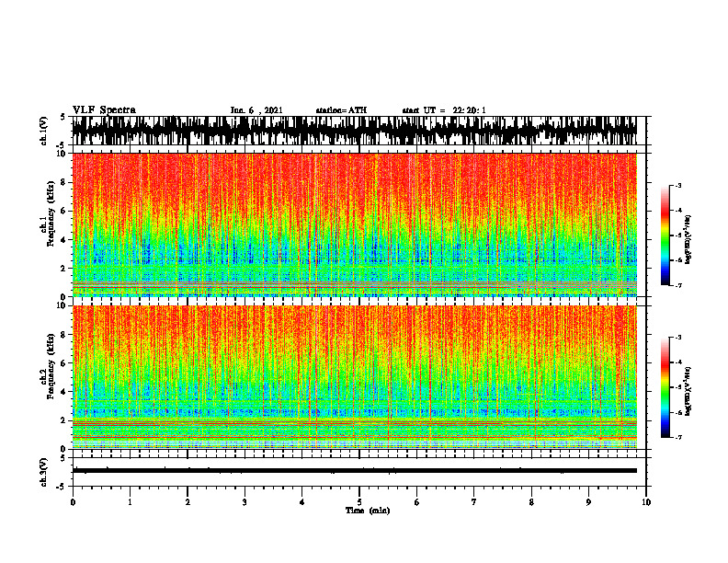Click the "10" tick on the time axis
Viewport: 728px width, 563px height.
(x=646, y=502)
